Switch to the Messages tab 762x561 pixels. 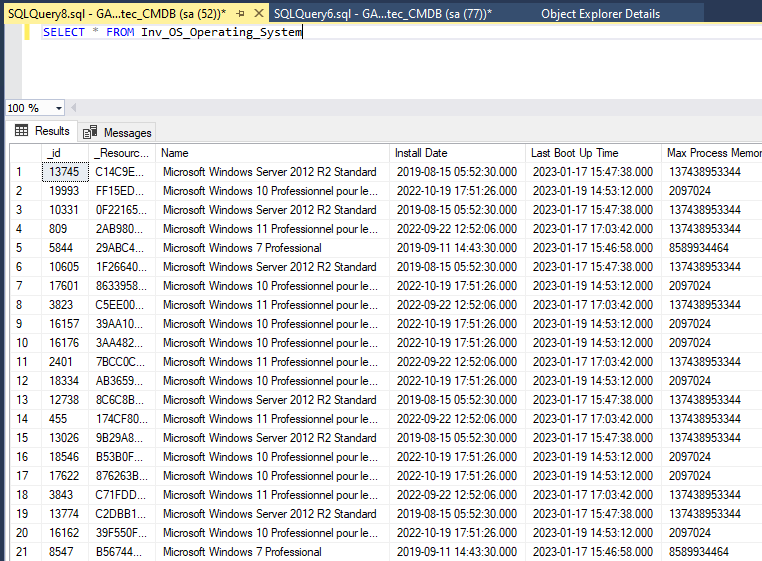point(117,132)
